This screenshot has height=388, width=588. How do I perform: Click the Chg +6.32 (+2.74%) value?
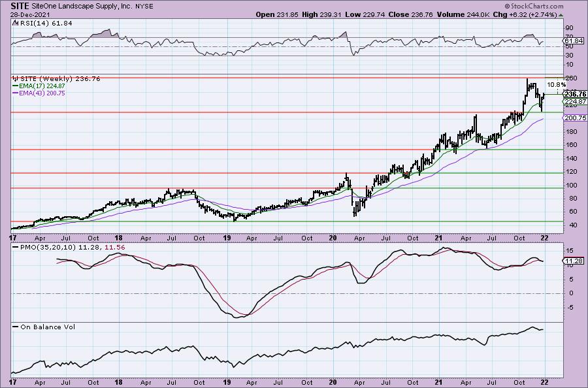[524, 14]
